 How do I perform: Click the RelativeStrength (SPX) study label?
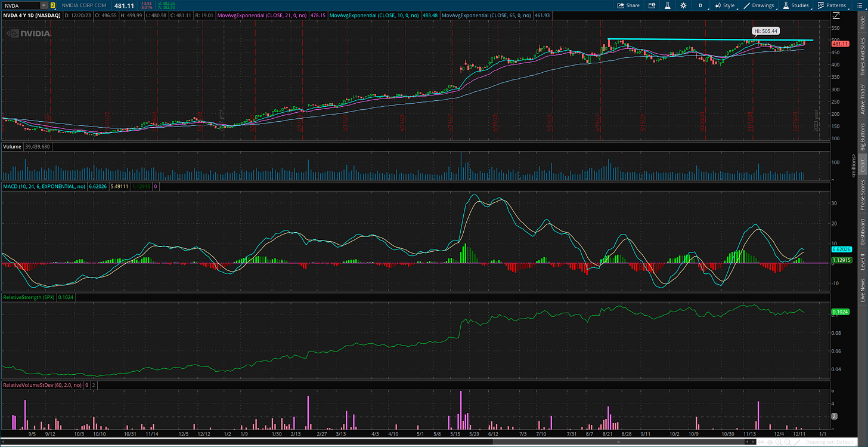[x=29, y=297]
